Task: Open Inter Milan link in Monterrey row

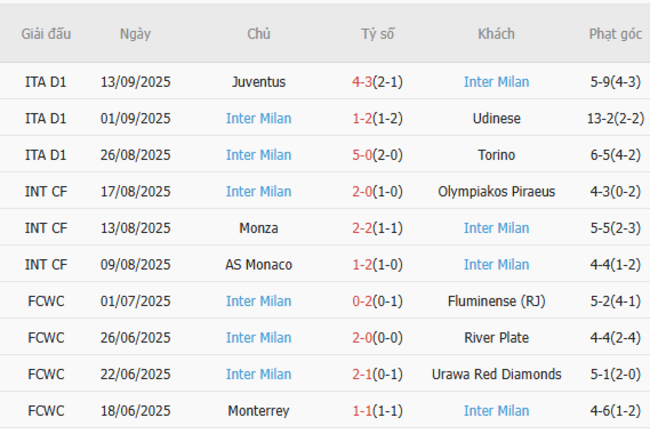Action: pos(496,411)
